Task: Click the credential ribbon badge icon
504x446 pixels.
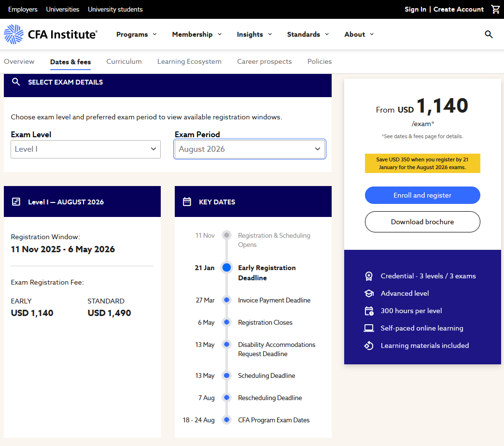Action: point(369,276)
